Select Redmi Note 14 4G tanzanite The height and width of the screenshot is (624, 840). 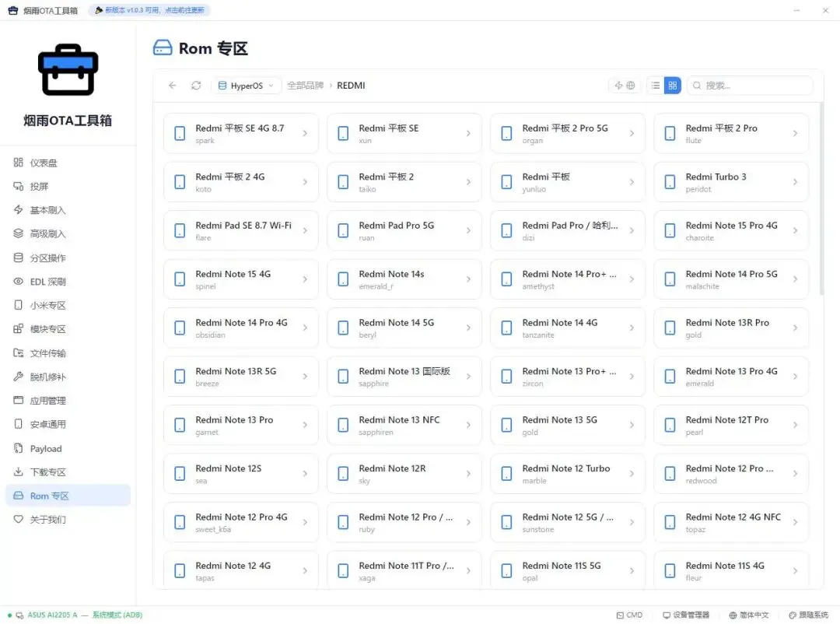click(x=568, y=328)
